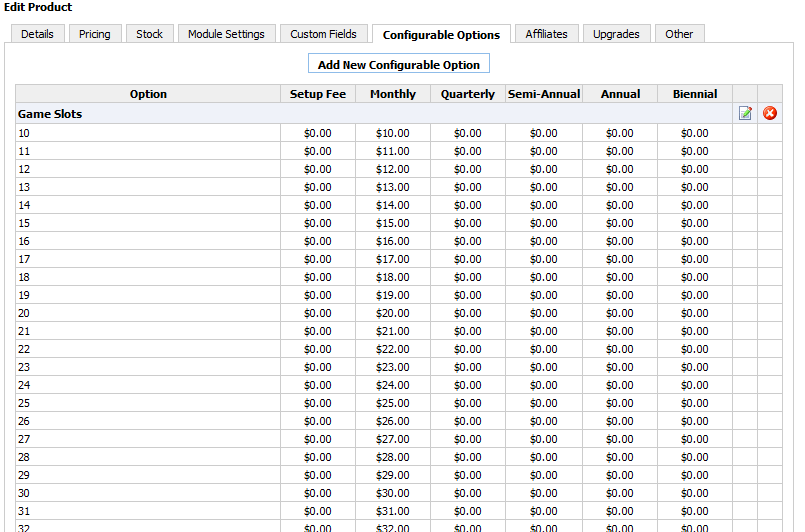The width and height of the screenshot is (805, 532).
Task: Click the Option column header
Action: (x=148, y=94)
